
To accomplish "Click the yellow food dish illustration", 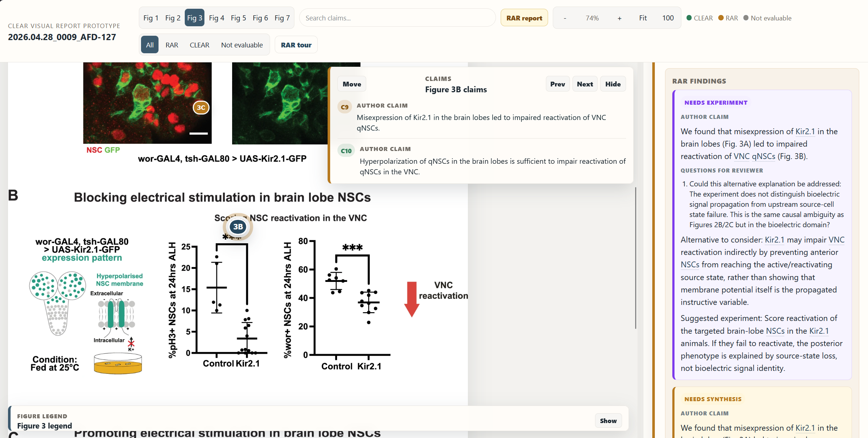I will click(118, 363).
